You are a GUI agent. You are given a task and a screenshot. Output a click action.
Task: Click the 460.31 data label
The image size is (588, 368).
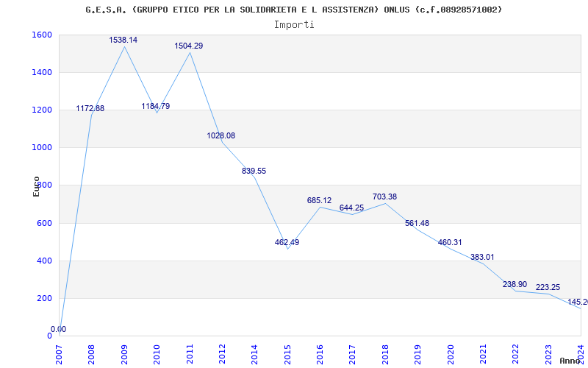(450, 242)
